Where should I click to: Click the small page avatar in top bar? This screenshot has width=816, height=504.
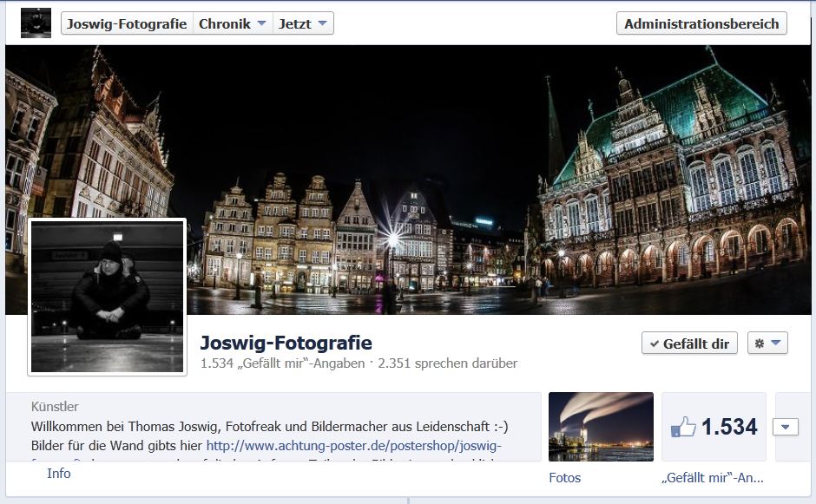point(36,23)
